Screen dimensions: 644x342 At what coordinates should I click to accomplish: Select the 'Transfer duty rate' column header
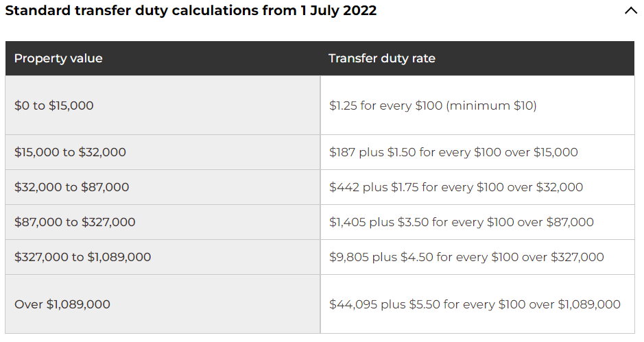point(477,58)
